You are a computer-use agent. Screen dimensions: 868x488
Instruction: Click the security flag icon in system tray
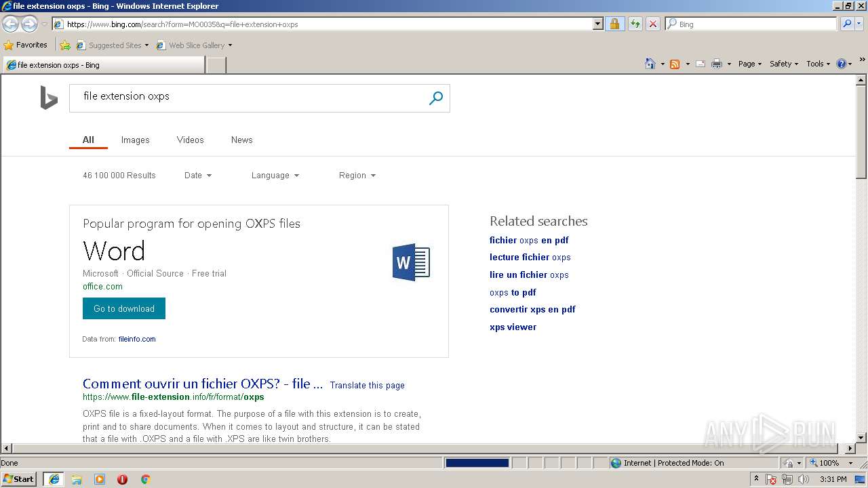click(x=771, y=479)
